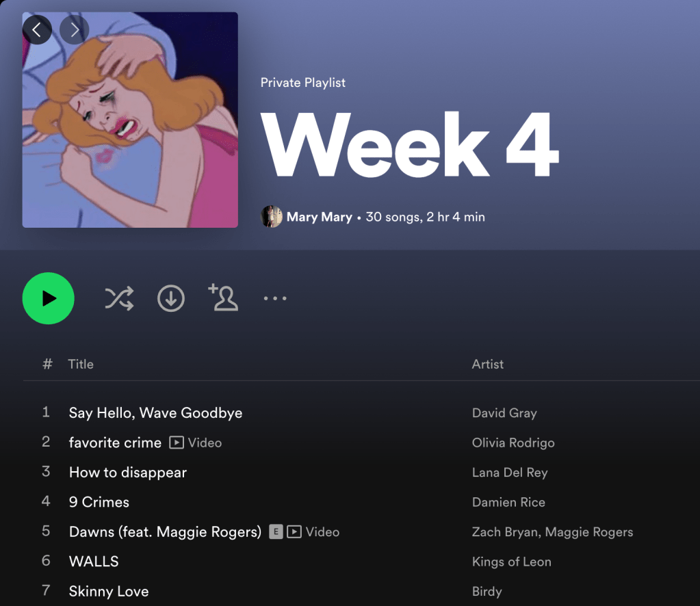Viewport: 700px width, 606px height.
Task: Open artist Olivia Rodrigo
Action: coord(513,443)
